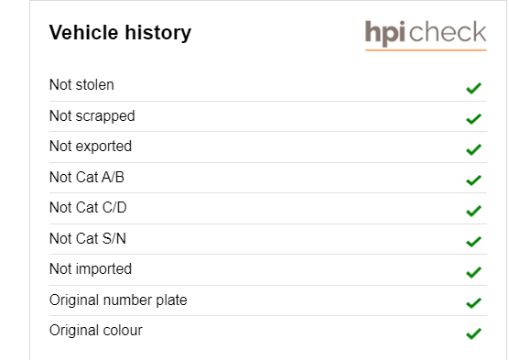Select the Not Cat C/D label
The width and height of the screenshot is (509, 360).
tap(88, 207)
